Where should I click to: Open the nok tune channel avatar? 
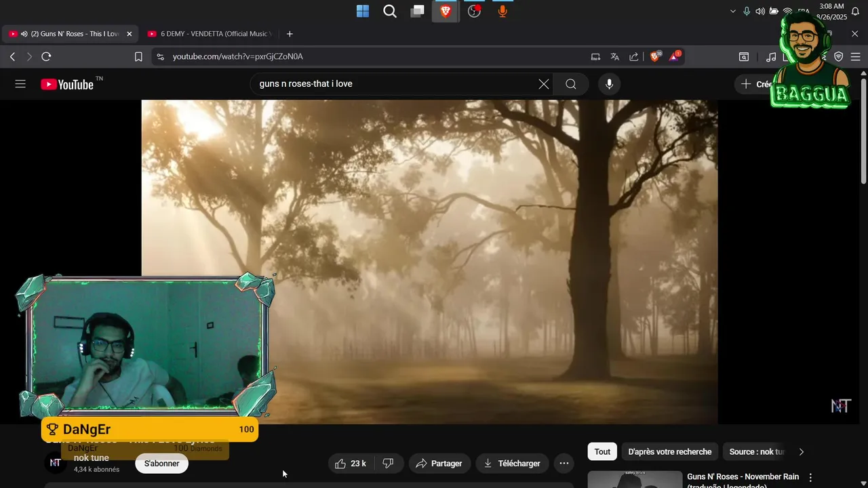pyautogui.click(x=56, y=463)
